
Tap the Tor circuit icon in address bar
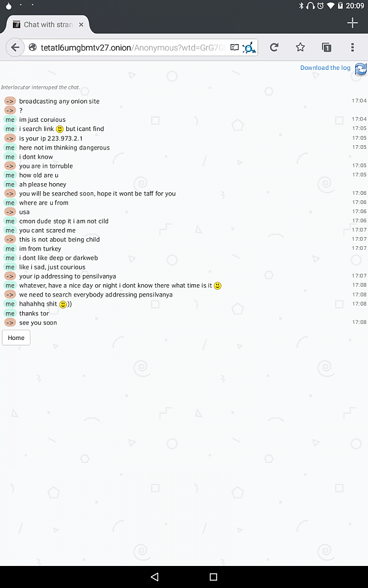tap(249, 48)
